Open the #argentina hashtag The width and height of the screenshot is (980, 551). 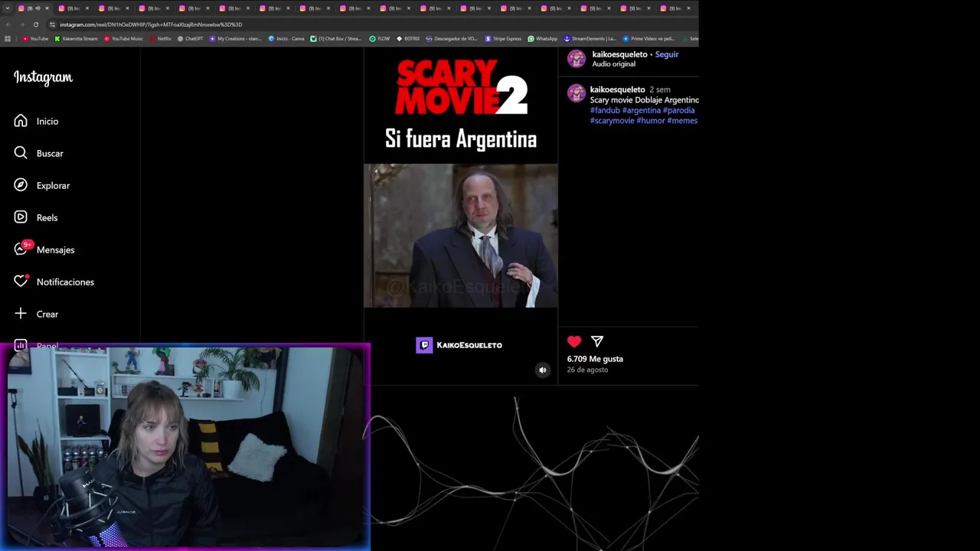[x=642, y=110]
